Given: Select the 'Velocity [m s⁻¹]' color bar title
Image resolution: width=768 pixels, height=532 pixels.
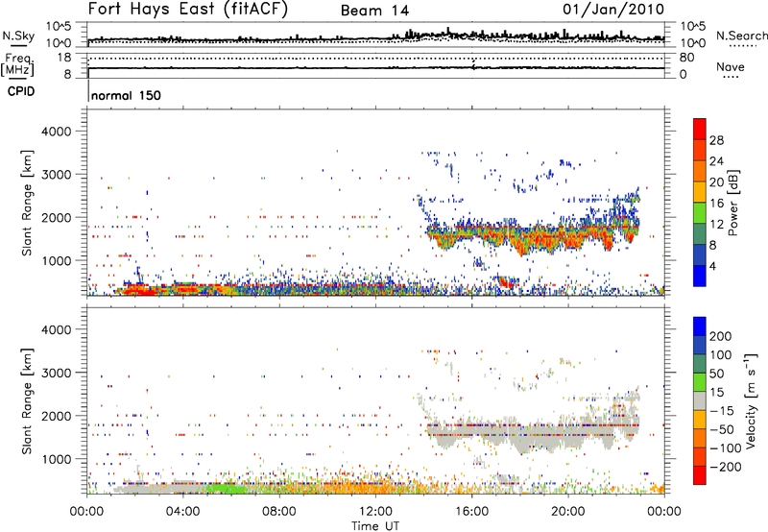Looking at the screenshot, I should pyautogui.click(x=751, y=400).
